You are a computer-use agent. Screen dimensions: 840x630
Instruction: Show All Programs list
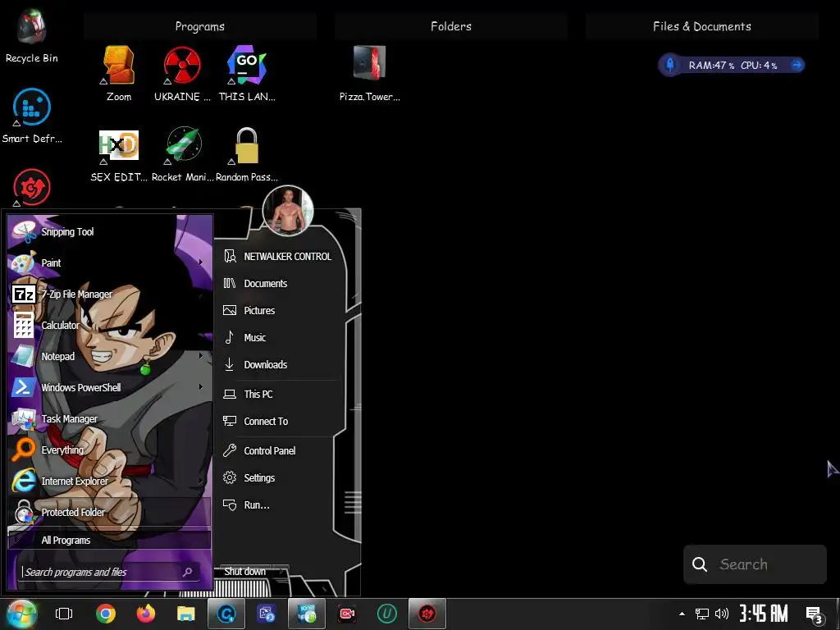(110, 540)
